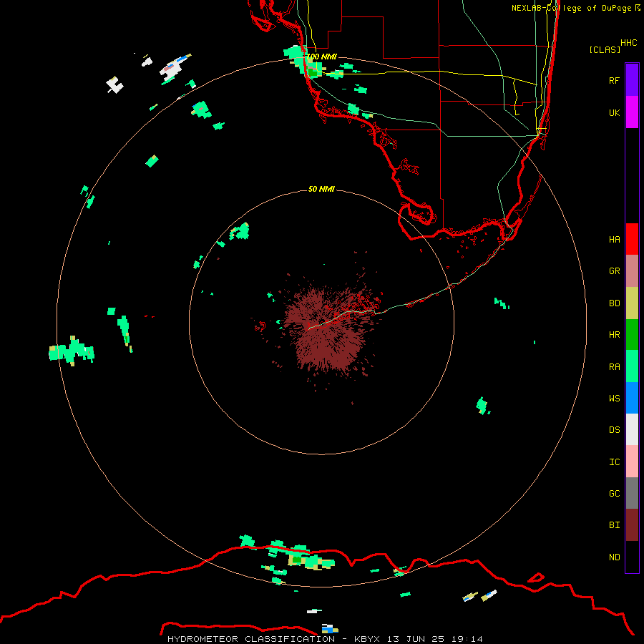
Task: Click the BI legend label
Action: click(614, 525)
